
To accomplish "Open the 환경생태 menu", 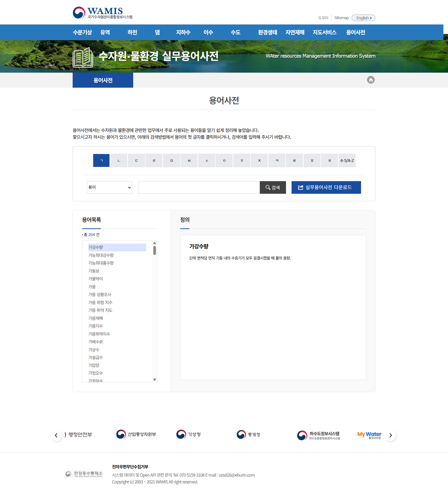I will [x=267, y=32].
